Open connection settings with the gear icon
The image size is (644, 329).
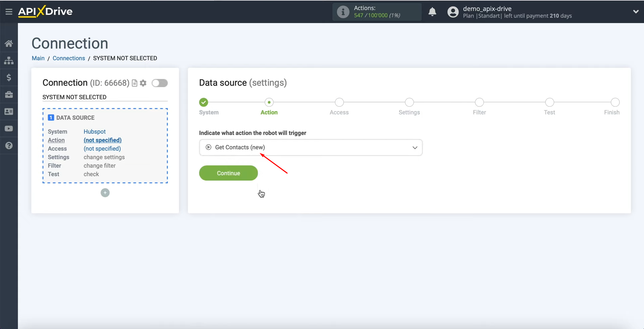143,83
